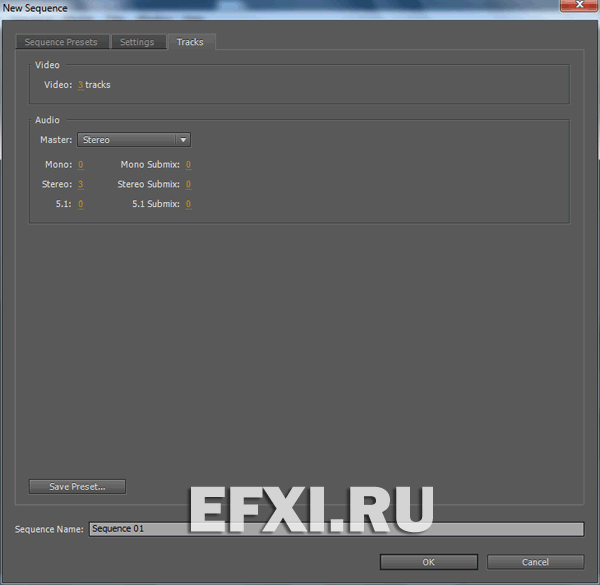Viewport: 600px width, 585px height.
Task: Click the Mono Submix count value
Action: pyautogui.click(x=187, y=164)
